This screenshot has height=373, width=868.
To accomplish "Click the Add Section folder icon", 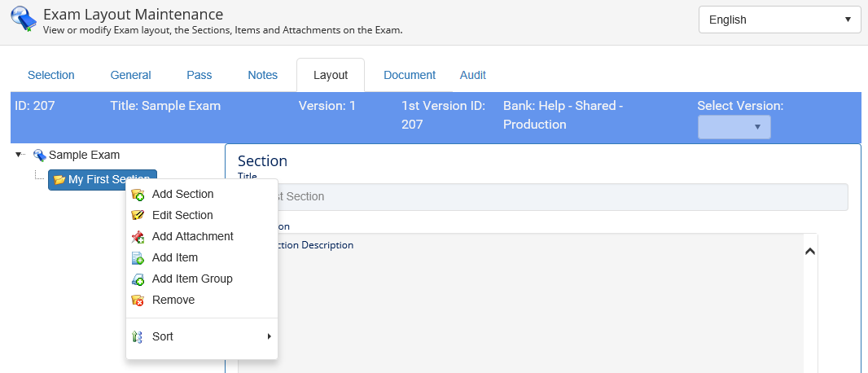I will coord(138,195).
